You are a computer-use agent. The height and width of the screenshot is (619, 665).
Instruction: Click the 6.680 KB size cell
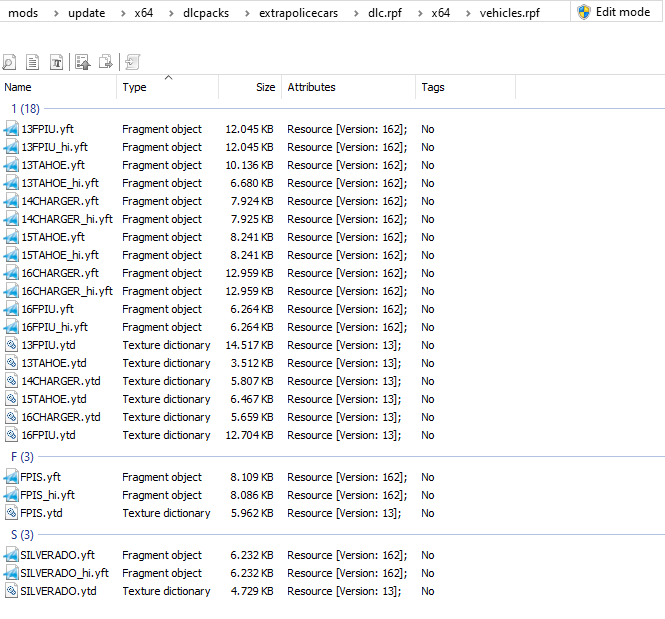pos(252,183)
